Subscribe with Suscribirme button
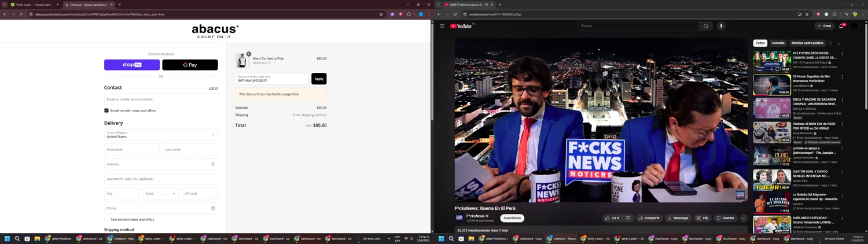Screen dimensions: 868x244 coord(512,218)
